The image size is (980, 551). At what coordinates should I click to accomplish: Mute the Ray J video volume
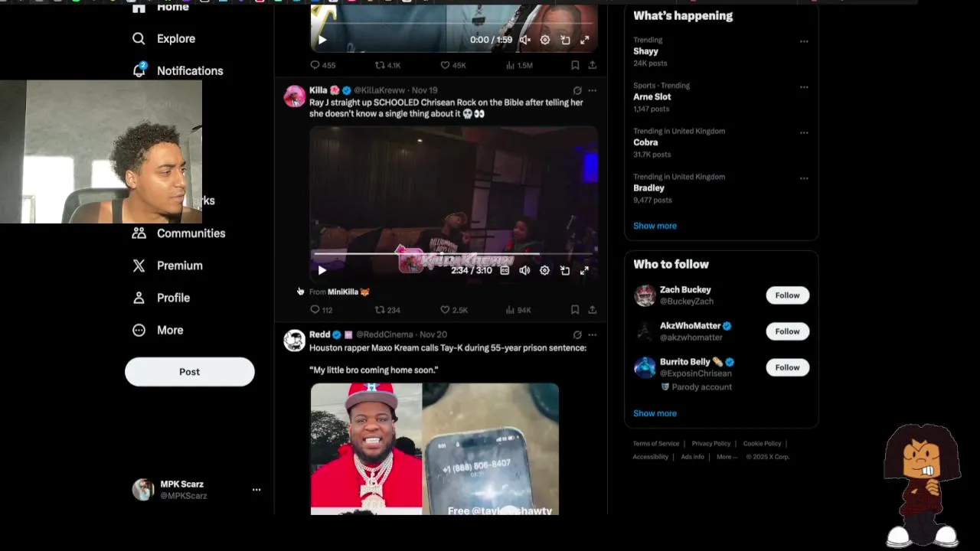[524, 270]
